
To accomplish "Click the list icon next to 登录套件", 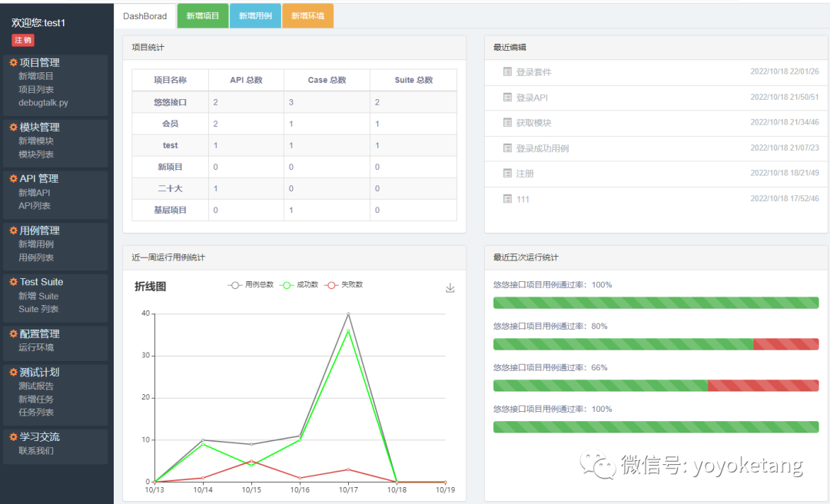I will [507, 71].
